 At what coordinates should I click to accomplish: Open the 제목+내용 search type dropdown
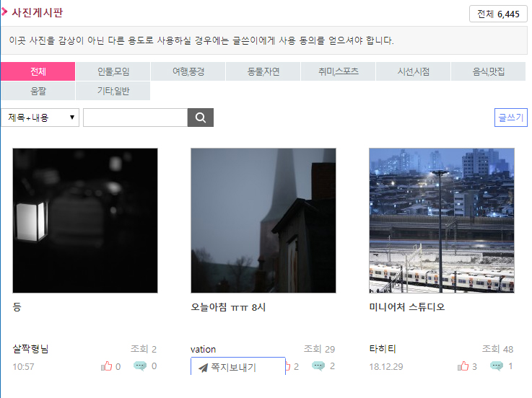point(40,118)
